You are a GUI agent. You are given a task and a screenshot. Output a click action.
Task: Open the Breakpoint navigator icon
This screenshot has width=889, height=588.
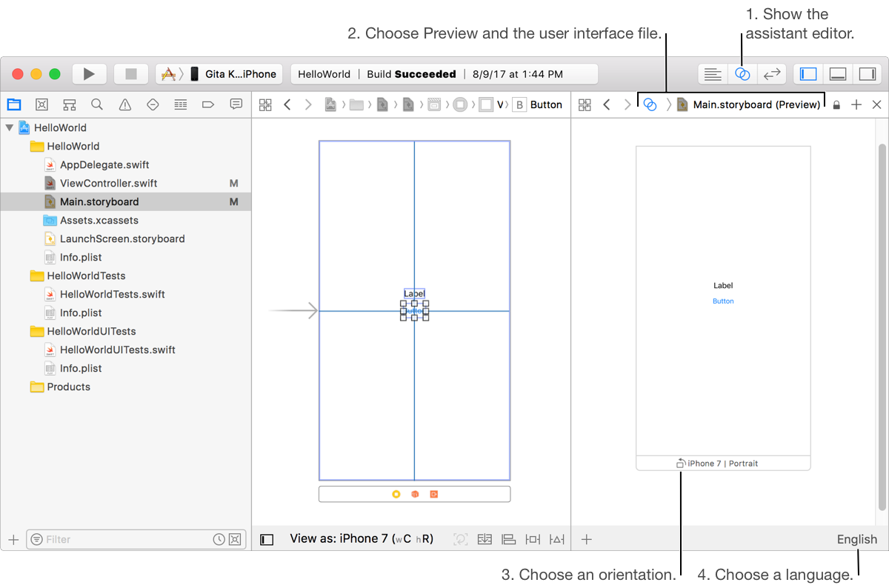pos(208,104)
